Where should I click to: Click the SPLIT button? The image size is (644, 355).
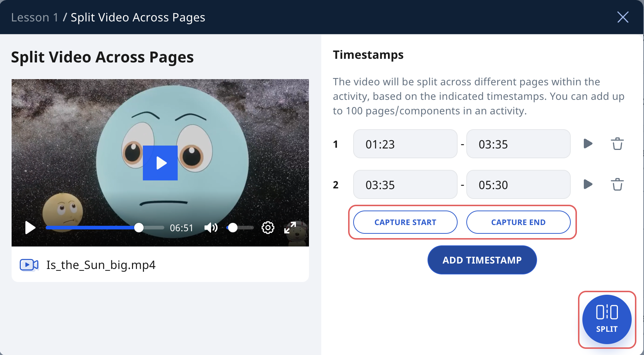(607, 319)
